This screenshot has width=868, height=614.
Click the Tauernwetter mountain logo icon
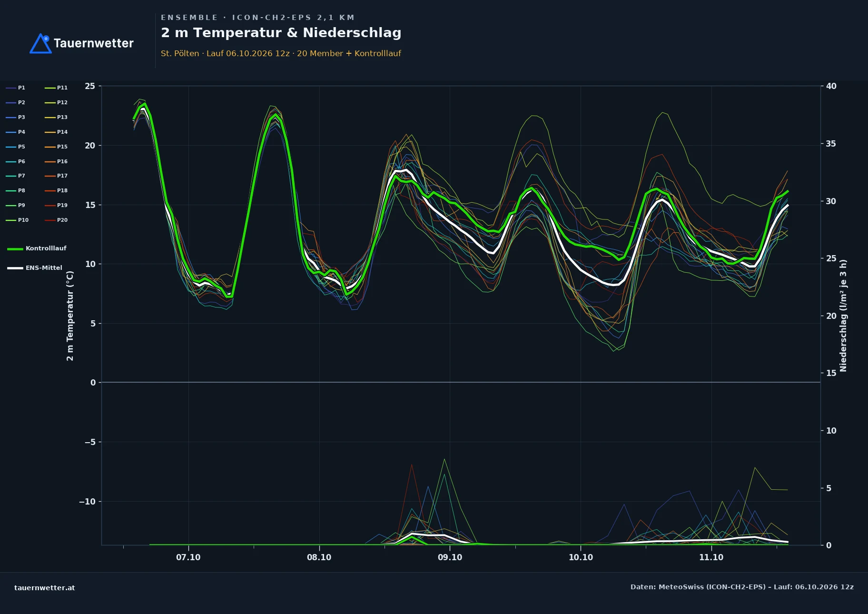coord(40,43)
